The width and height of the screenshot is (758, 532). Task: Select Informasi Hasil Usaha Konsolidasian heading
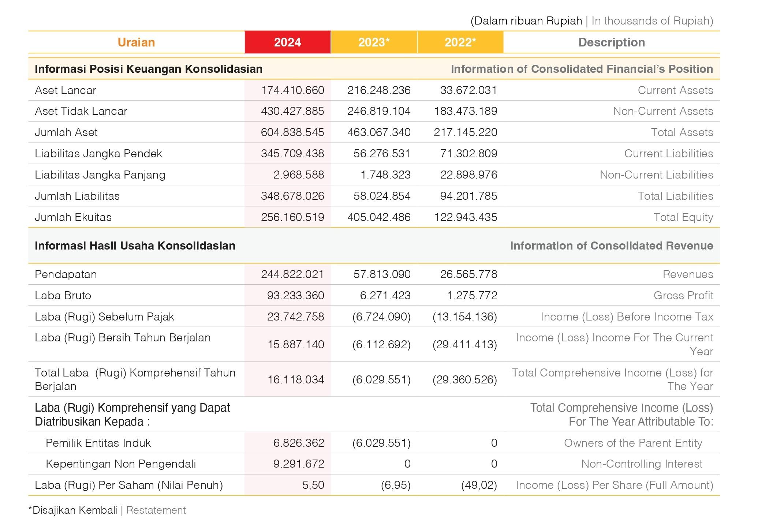[135, 246]
